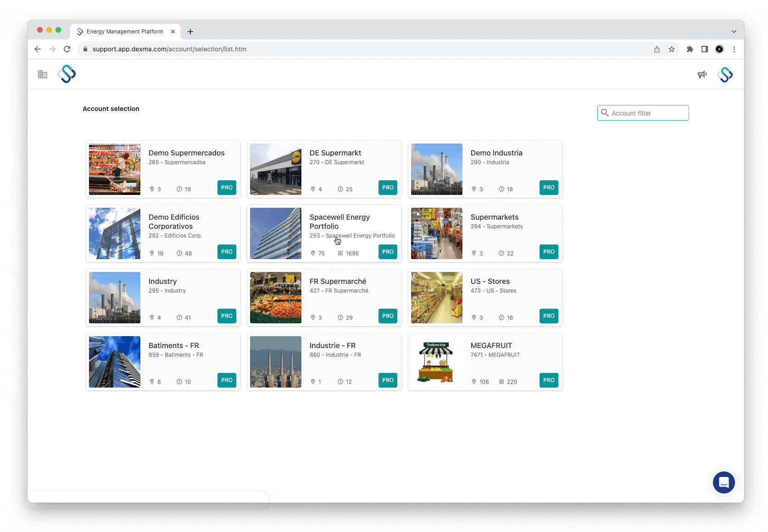Click the DEXMA logo in the header
The image size is (768, 532).
coord(67,74)
